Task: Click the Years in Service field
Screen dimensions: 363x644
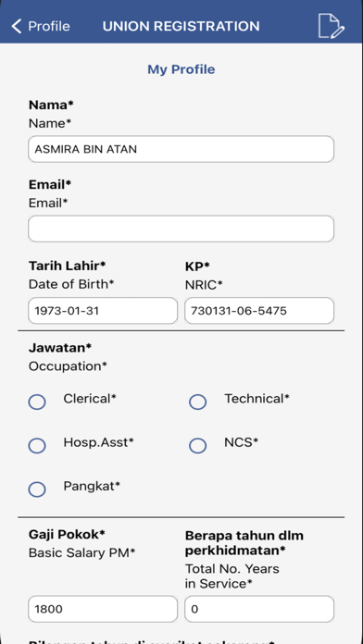Action: [x=259, y=609]
